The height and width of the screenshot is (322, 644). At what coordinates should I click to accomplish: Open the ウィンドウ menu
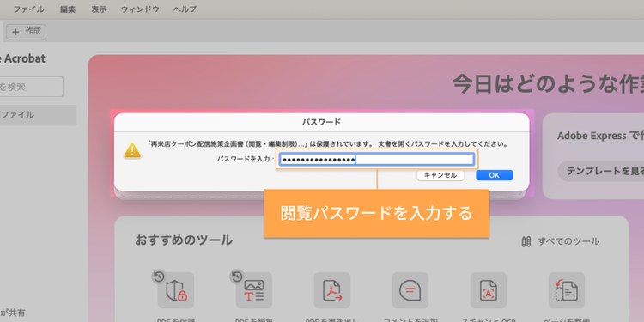(x=140, y=9)
